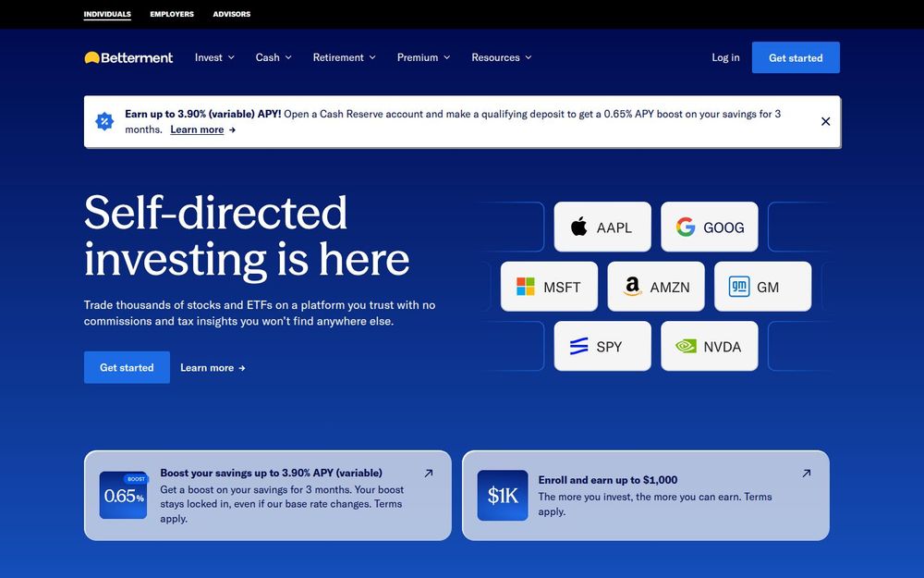Click the Google icon beside GOOG
This screenshot has height=578, width=924.
(x=686, y=227)
